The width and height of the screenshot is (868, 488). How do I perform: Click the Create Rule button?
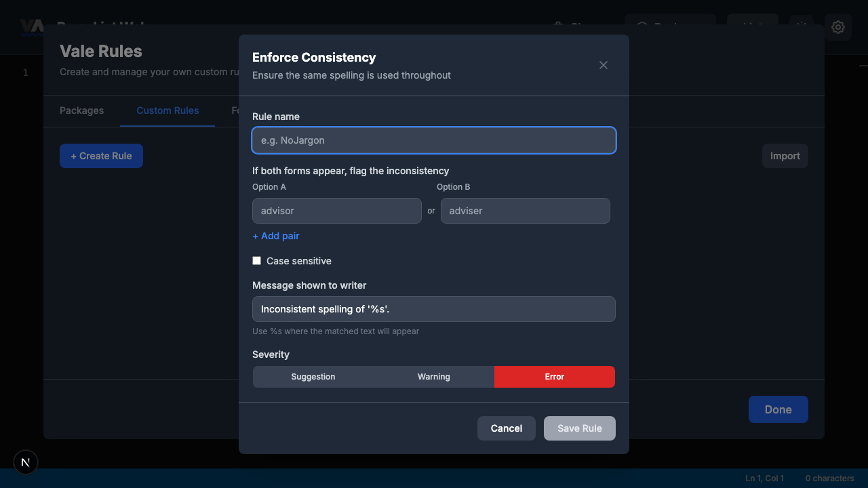pos(101,155)
